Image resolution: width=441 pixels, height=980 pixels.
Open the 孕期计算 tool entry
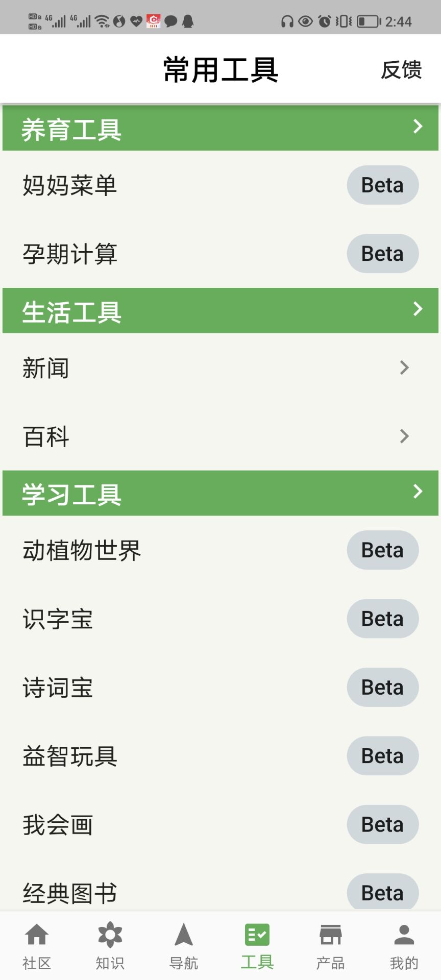[70, 254]
